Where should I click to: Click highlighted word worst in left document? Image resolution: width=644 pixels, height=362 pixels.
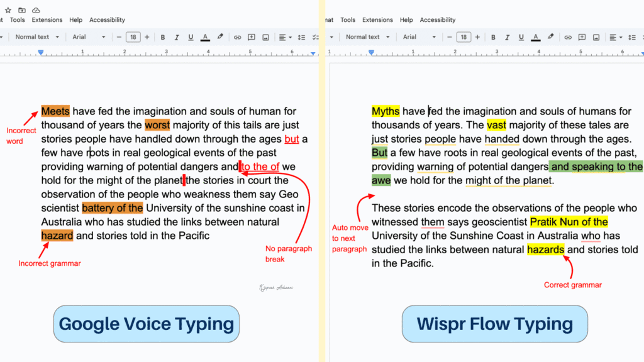coord(157,125)
